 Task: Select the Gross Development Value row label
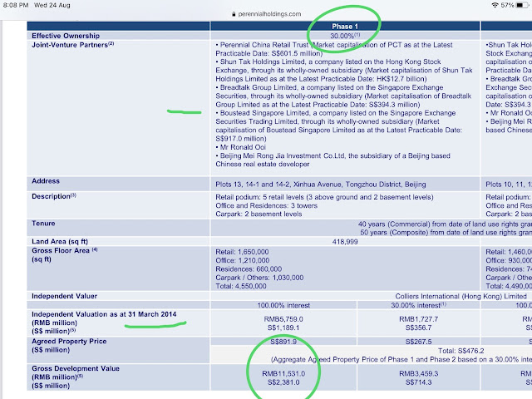tap(76, 377)
